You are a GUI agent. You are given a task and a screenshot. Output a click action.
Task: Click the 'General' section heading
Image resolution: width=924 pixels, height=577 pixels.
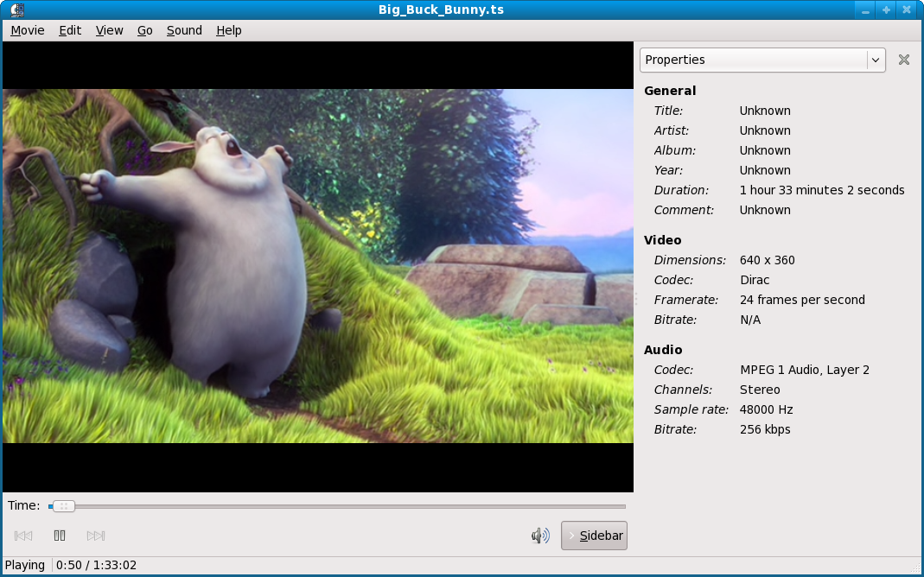coord(670,91)
